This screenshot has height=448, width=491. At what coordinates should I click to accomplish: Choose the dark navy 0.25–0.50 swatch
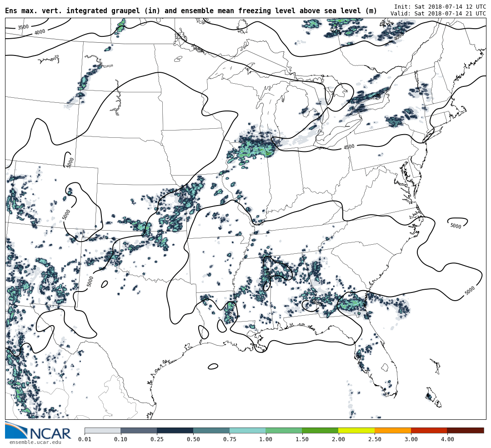(x=175, y=430)
